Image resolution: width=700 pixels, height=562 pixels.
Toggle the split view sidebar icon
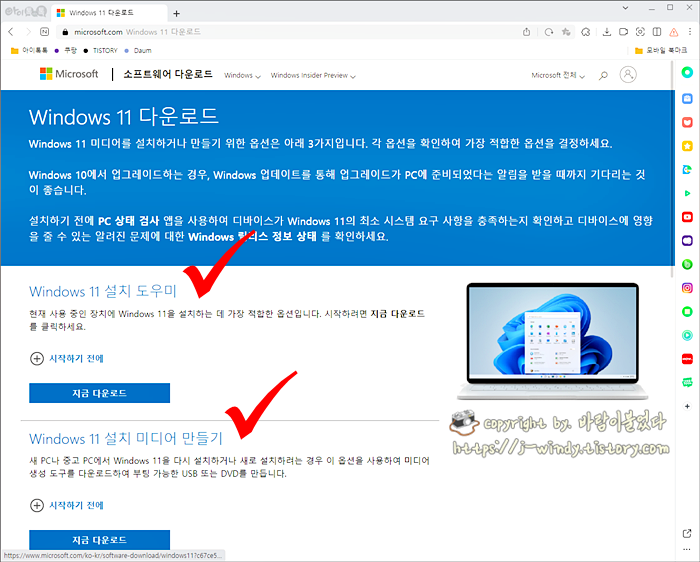pyautogui.click(x=657, y=32)
